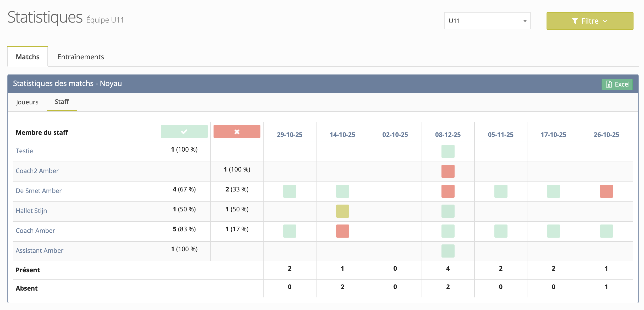Click De Smet Amber's red square on 26-10-25

click(606, 191)
